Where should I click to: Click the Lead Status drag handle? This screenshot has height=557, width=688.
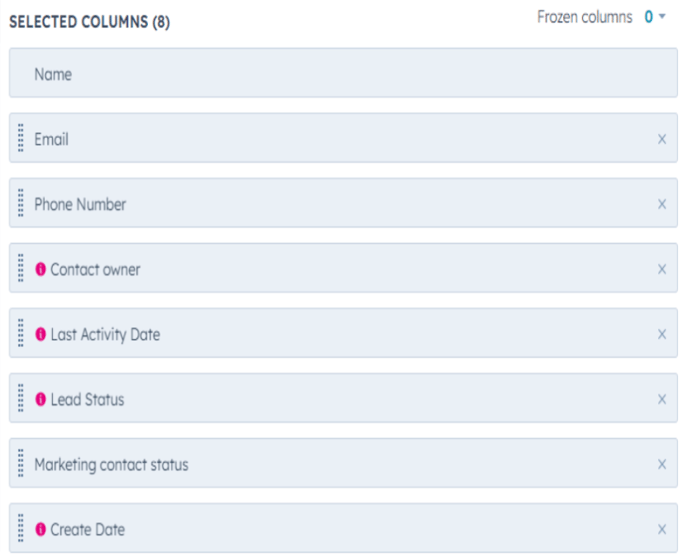[21, 399]
